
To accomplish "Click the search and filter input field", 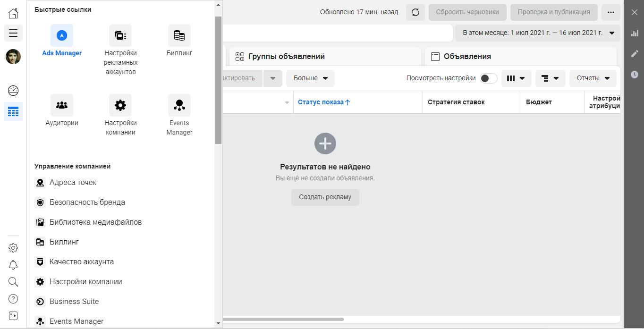I will coord(338,33).
